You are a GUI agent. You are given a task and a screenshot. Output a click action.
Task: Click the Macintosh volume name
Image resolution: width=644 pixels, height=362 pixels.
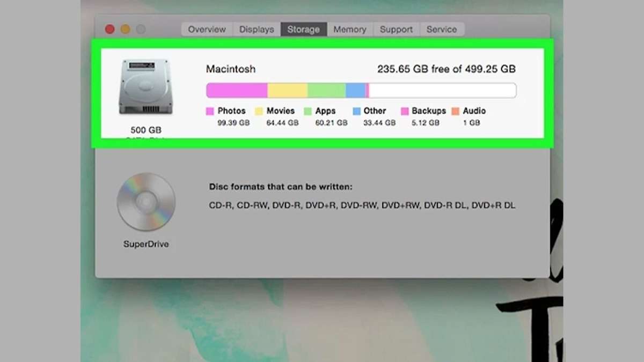pyautogui.click(x=231, y=69)
